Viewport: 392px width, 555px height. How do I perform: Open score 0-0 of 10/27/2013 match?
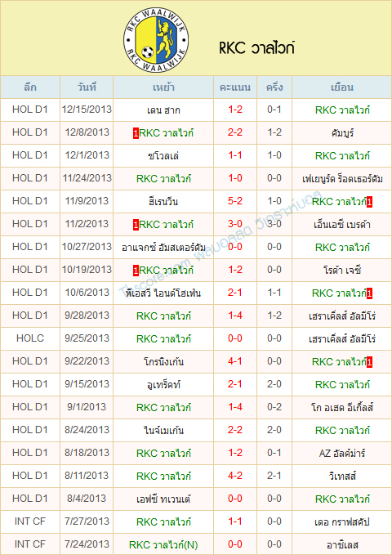click(x=235, y=247)
